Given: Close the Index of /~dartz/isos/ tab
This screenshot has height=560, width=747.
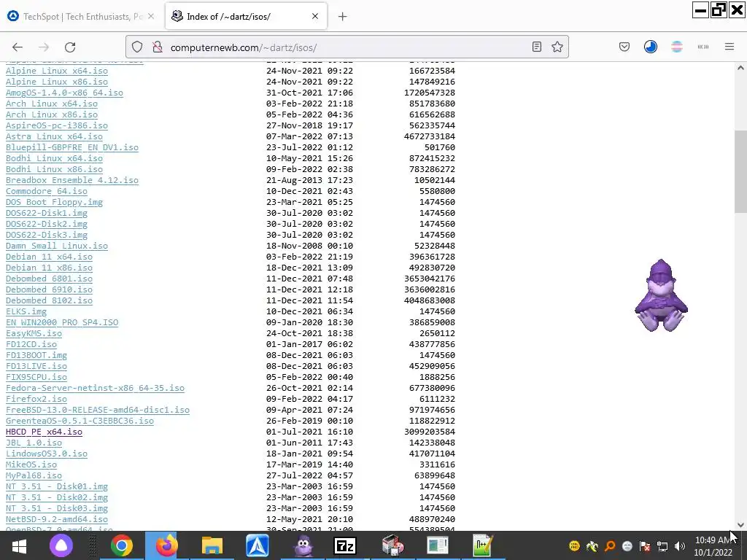Looking at the screenshot, I should point(315,16).
